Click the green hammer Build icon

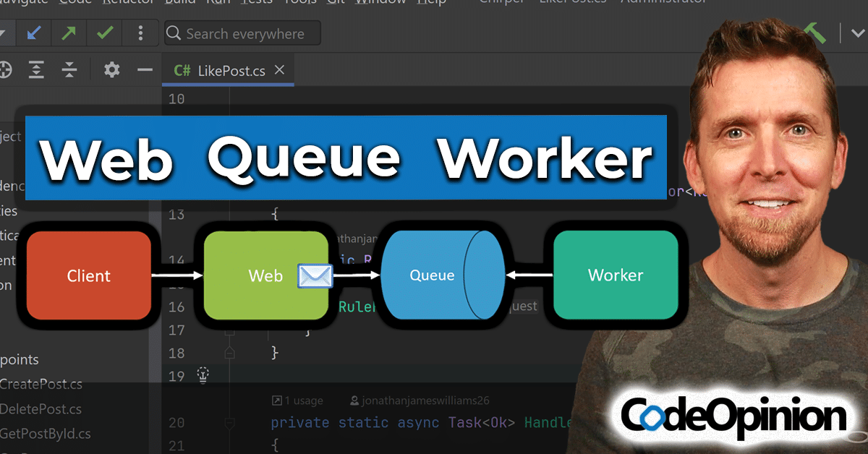click(815, 33)
